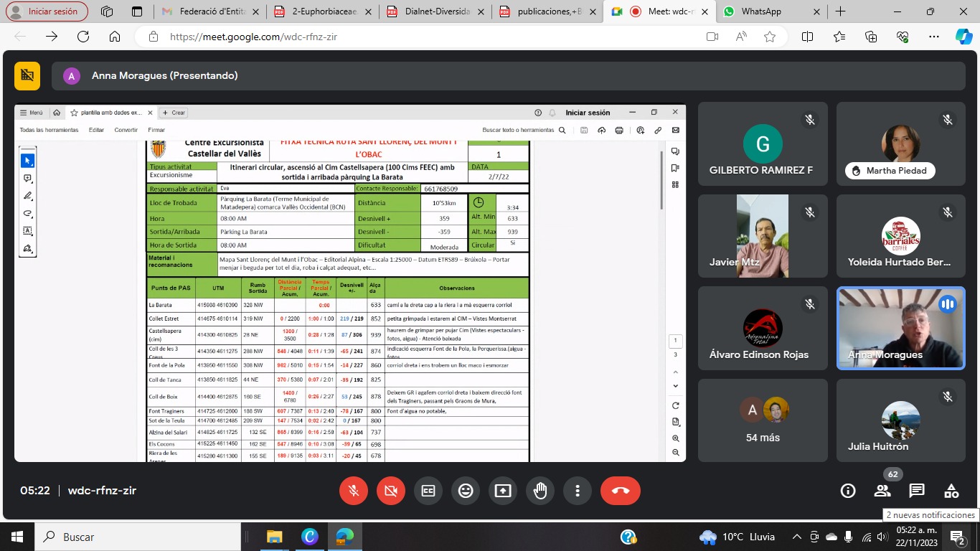This screenshot has width=980, height=551.
Task: Click Todas las herramientas in shared Acrobat
Action: point(49,130)
